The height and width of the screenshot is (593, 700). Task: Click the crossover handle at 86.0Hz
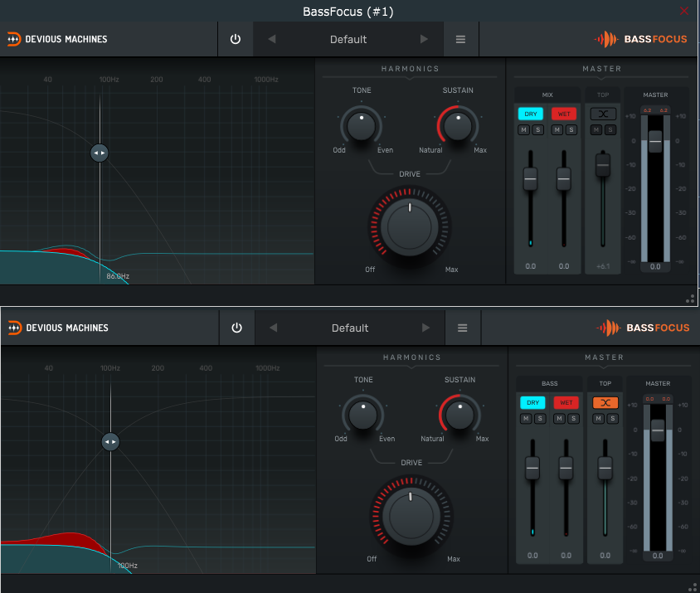(x=99, y=153)
